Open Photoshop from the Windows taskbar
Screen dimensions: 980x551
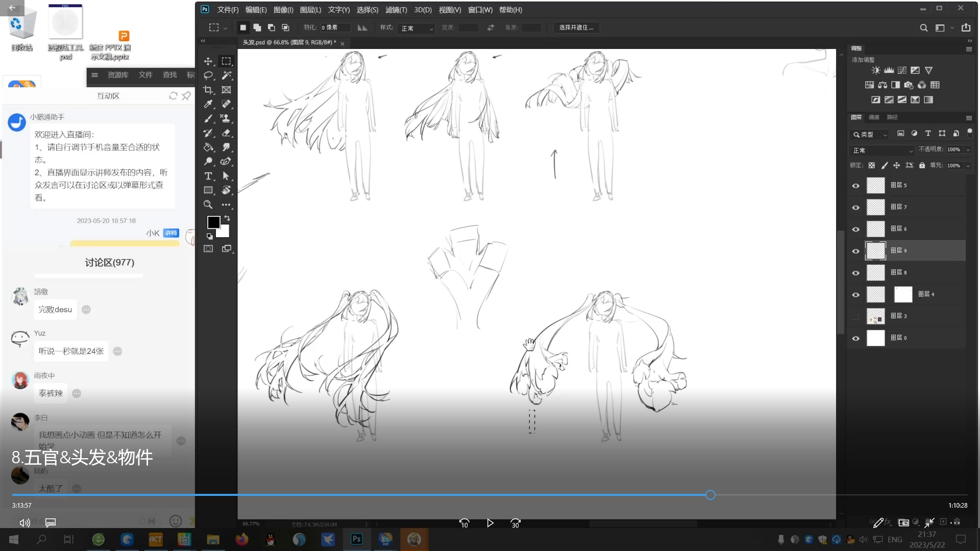357,539
